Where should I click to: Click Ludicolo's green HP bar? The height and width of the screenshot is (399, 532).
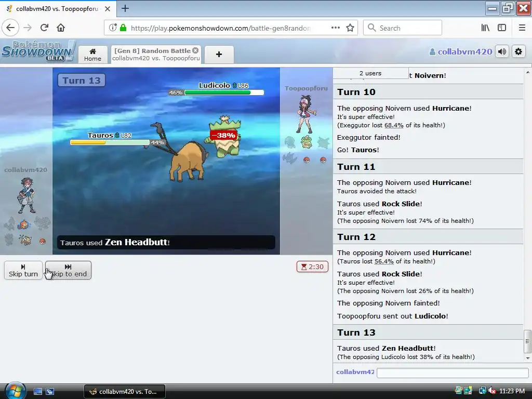[224, 92]
